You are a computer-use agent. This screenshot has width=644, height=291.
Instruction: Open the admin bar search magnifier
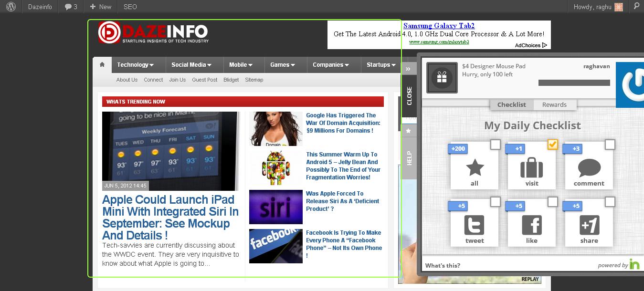tap(636, 6)
